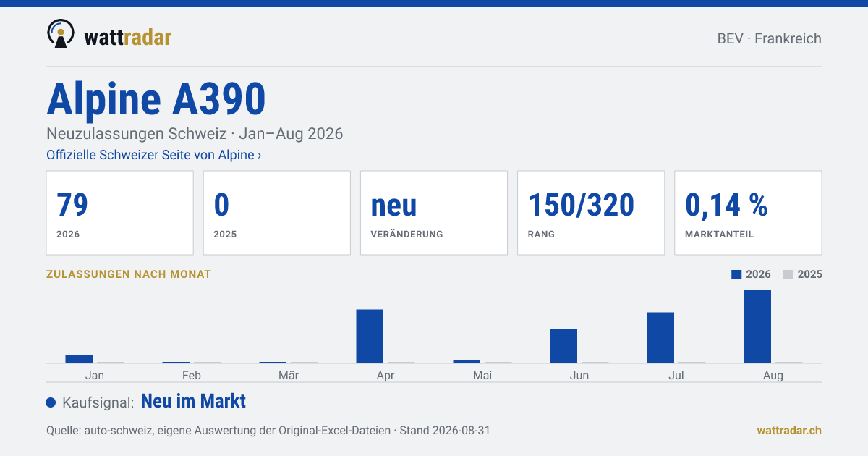Click the January 2026 bar
The width and height of the screenshot is (868, 456).
point(79,359)
